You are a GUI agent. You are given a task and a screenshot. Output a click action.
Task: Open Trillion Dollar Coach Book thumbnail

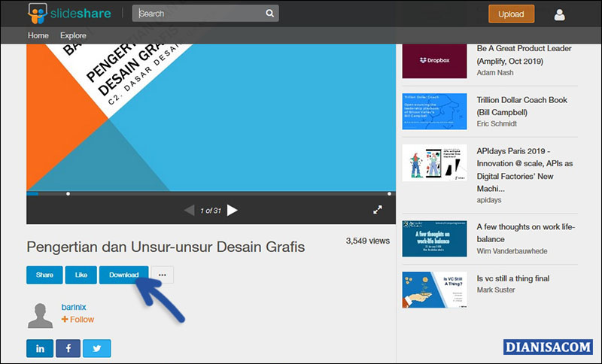435,111
